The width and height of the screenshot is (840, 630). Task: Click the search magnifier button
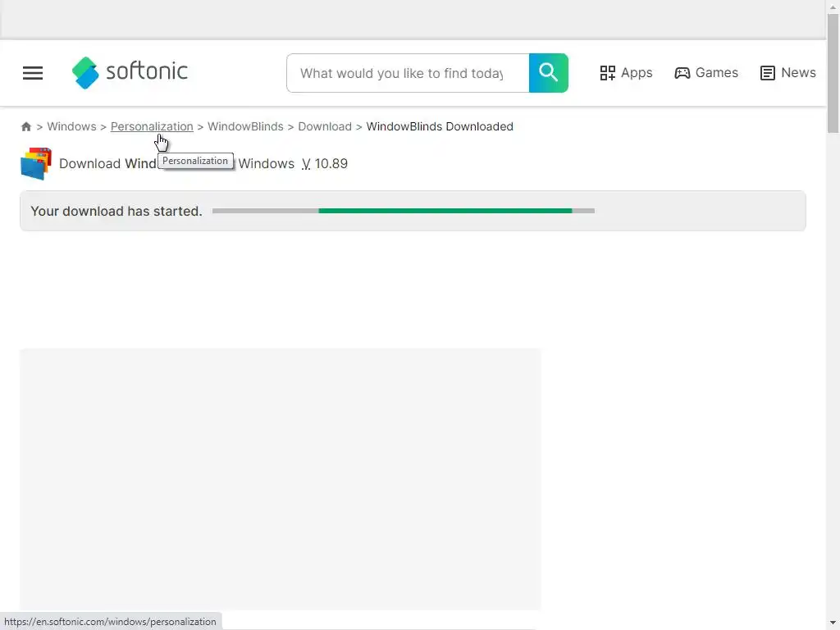[548, 73]
